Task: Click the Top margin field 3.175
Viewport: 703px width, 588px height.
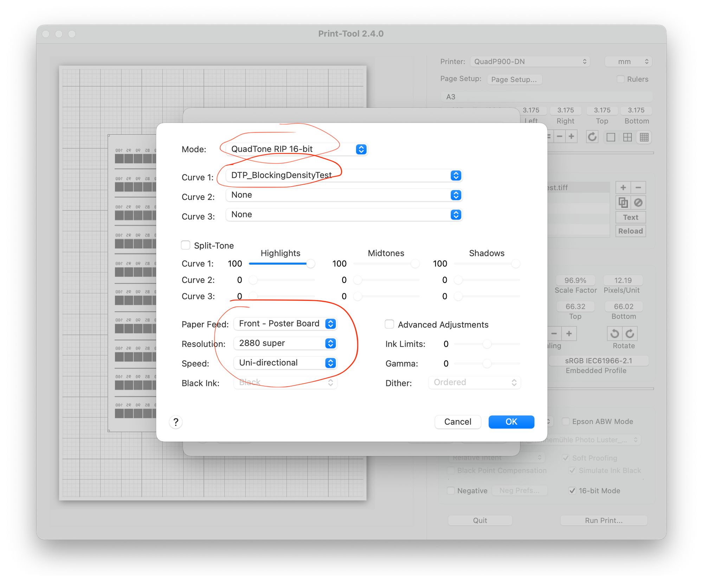Action: (602, 110)
